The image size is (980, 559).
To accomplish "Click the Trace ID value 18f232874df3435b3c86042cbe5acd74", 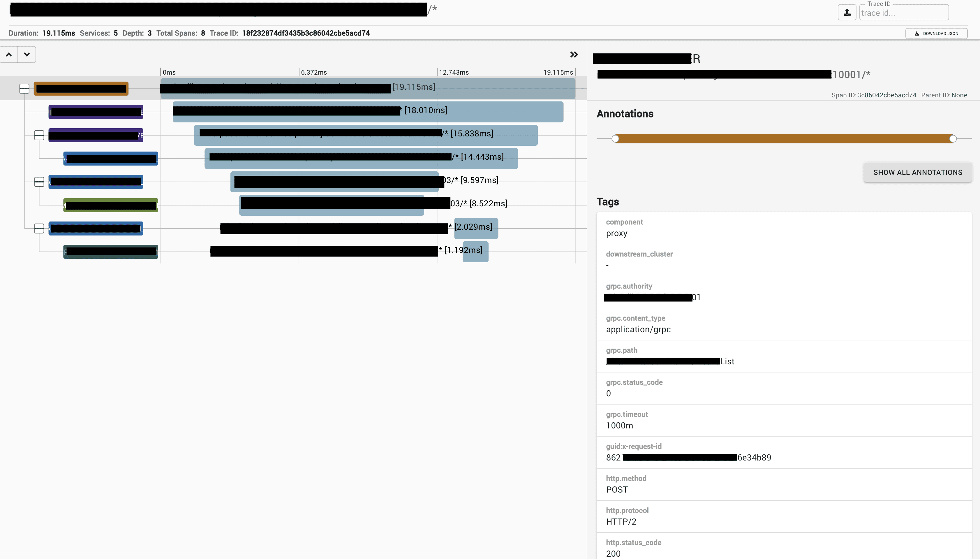I will coord(306,34).
